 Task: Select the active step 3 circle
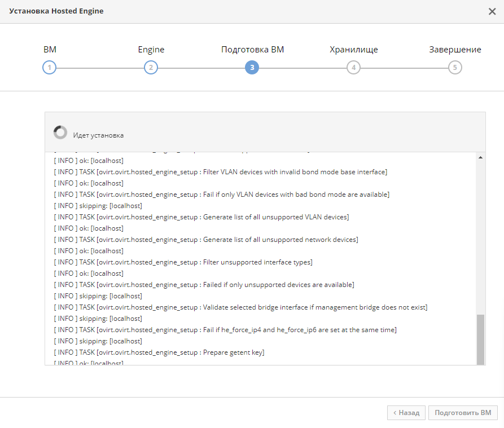tap(252, 68)
